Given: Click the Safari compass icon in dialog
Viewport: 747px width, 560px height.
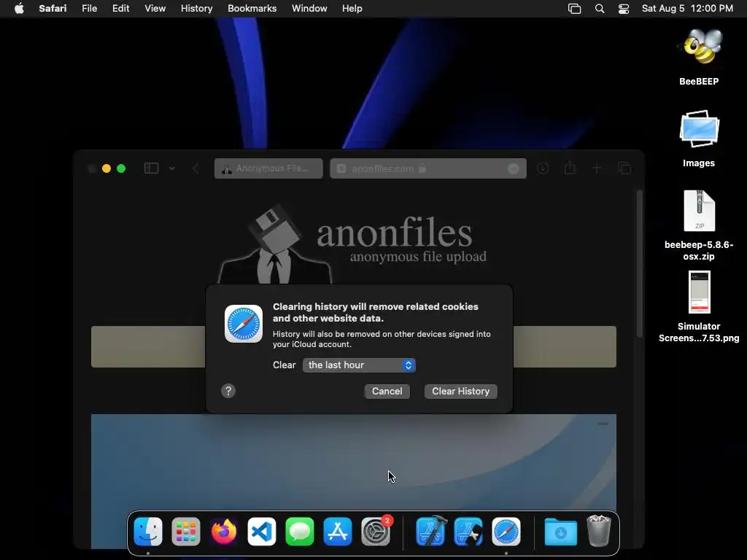Looking at the screenshot, I should (x=244, y=324).
